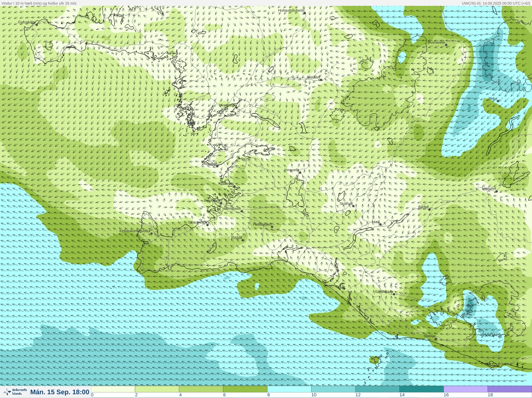532x398 pixels.
Task: Select the 8–10 m/s light cyan legend swatch
Action: pyautogui.click(x=289, y=389)
